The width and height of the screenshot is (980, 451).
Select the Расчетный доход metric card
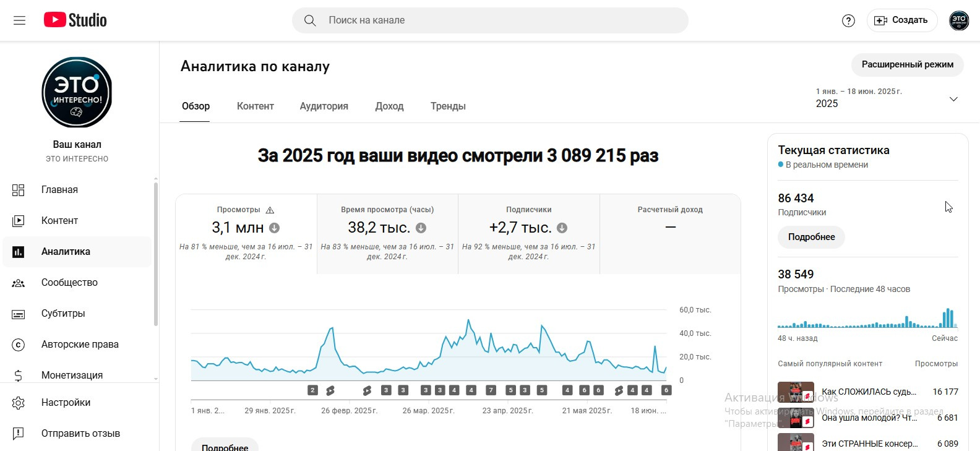pos(670,234)
